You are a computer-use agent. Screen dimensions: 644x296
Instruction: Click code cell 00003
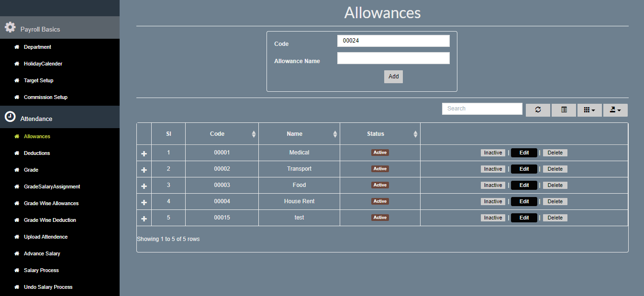(222, 185)
